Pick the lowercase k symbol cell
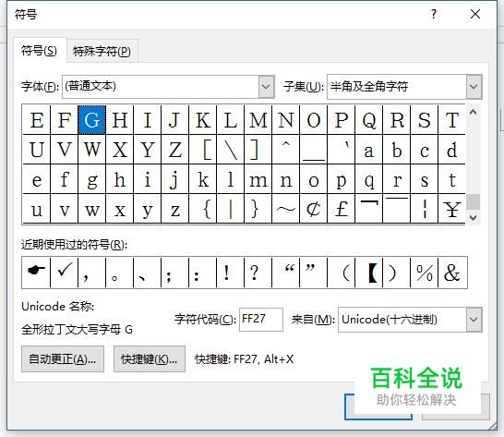The height and width of the screenshot is (437, 504). [202, 179]
